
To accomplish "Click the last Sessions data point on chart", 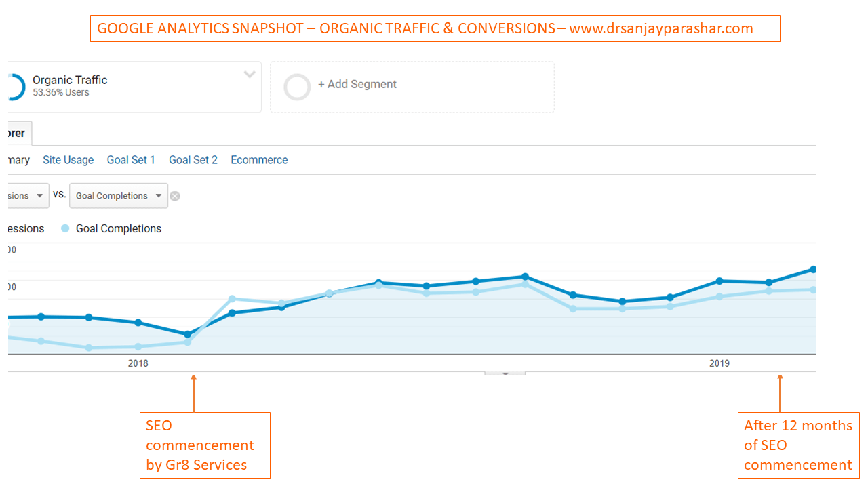I will [x=812, y=270].
